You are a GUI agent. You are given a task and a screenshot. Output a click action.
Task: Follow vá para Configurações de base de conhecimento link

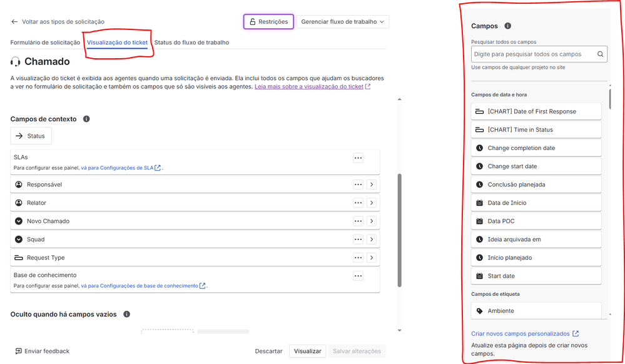point(140,286)
